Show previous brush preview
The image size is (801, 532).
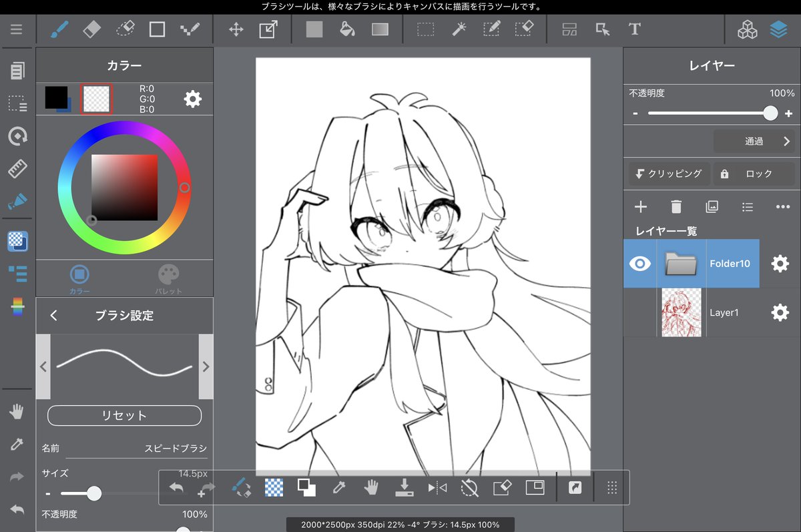point(43,366)
